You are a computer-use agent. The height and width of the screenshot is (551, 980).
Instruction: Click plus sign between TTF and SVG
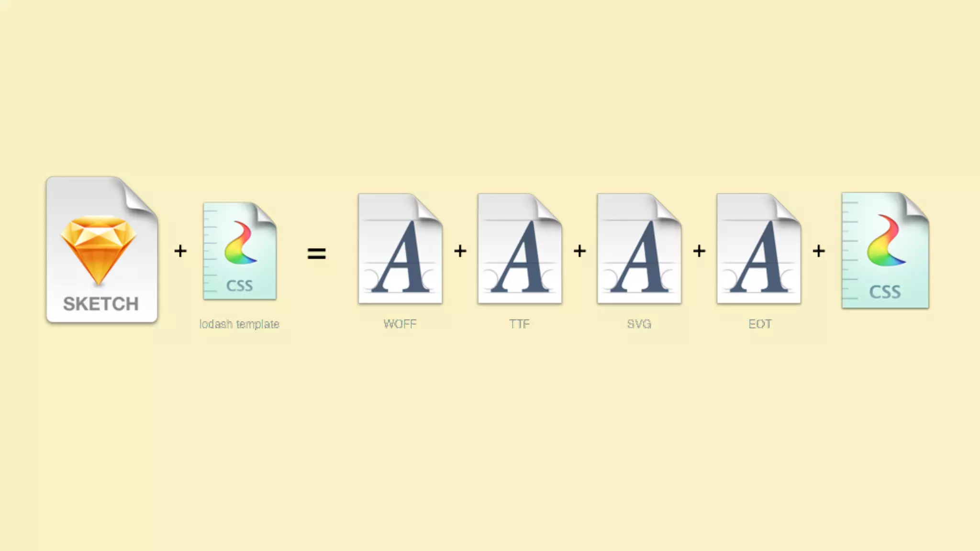coord(579,251)
